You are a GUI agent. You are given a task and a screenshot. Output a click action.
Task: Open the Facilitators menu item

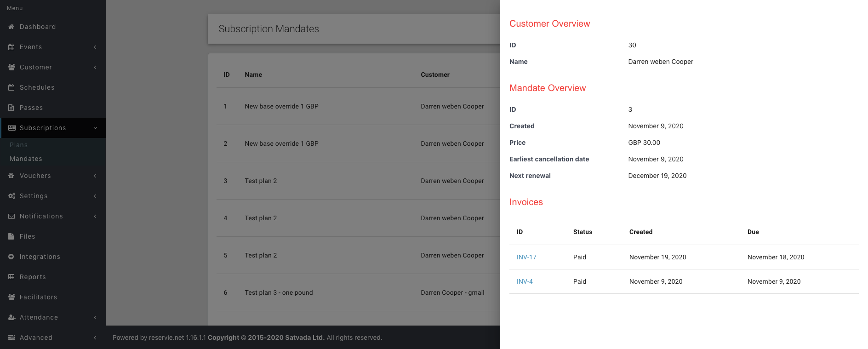(53, 297)
